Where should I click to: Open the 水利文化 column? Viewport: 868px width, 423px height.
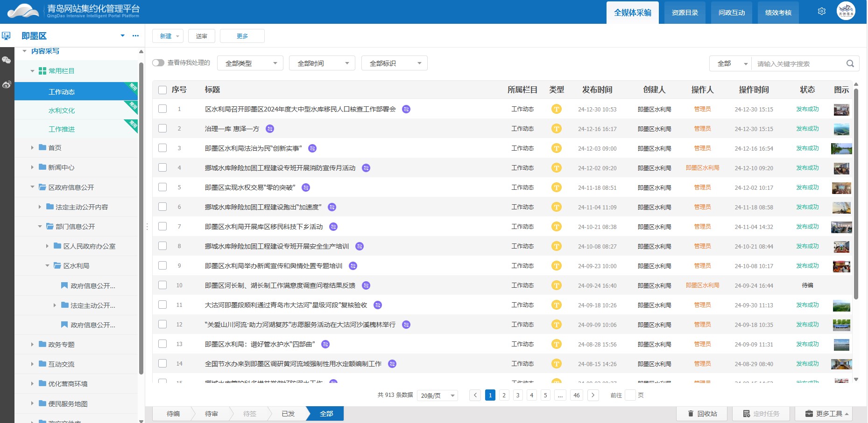click(76, 111)
